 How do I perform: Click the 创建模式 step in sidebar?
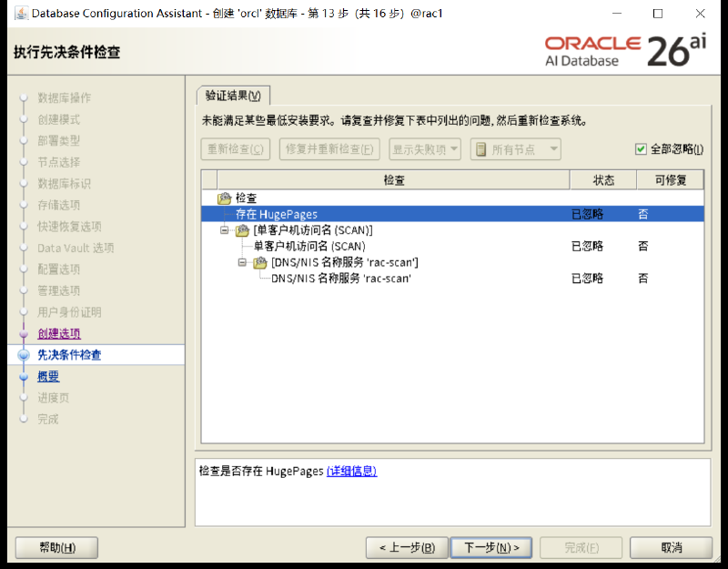pos(58,119)
